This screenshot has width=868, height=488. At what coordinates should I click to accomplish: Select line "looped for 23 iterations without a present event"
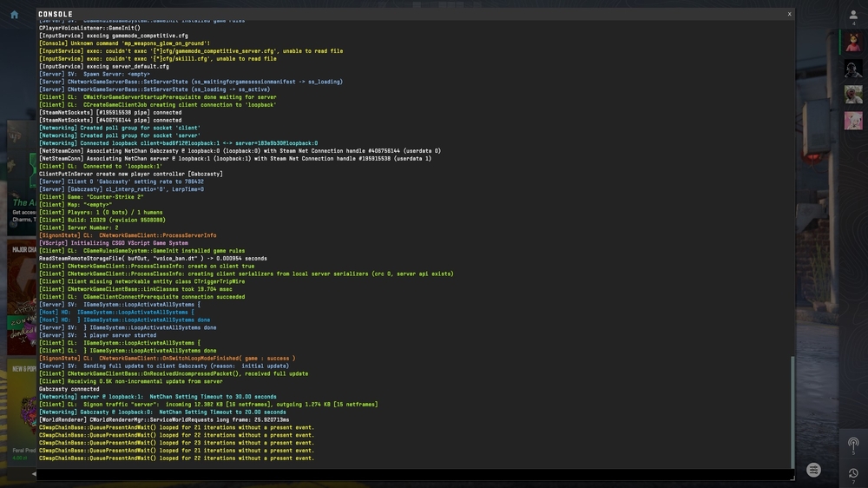[x=176, y=444]
